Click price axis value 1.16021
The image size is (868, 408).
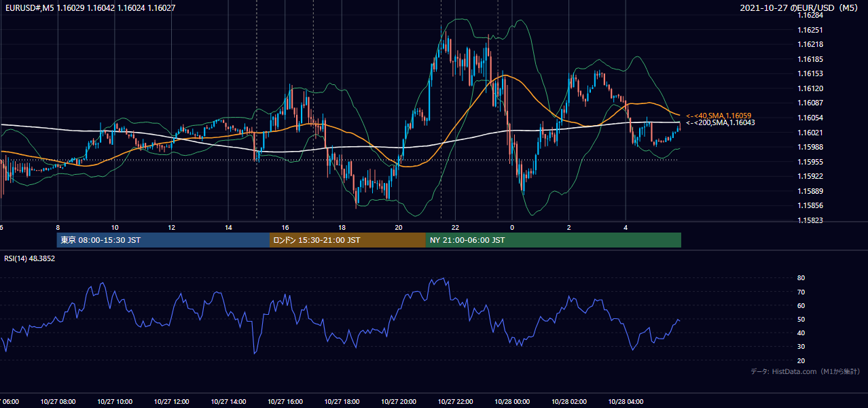810,133
